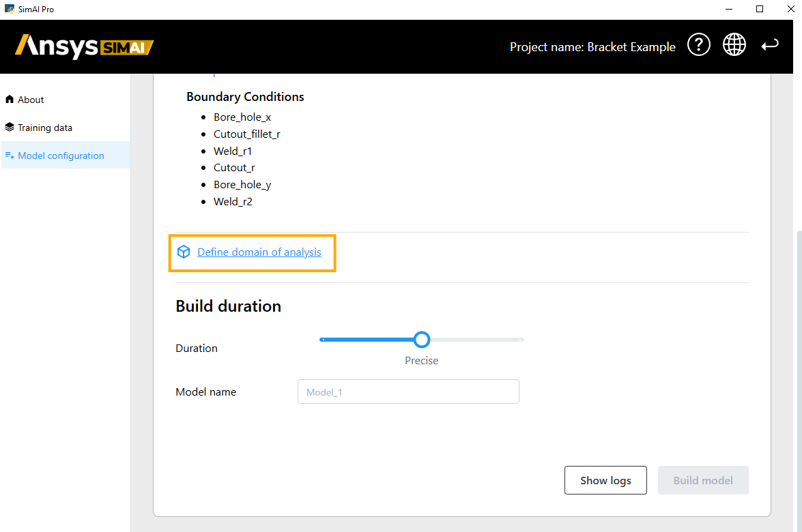
Task: Click the Build model button
Action: (702, 480)
